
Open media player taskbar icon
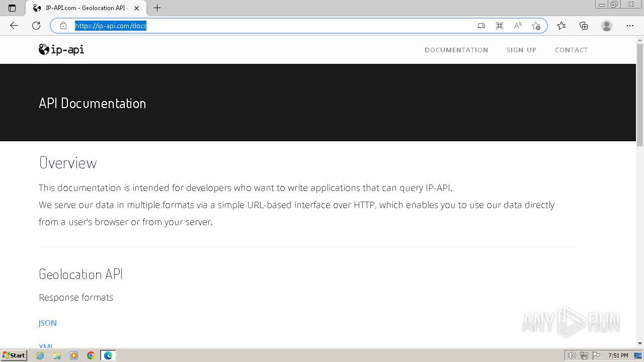(74, 355)
